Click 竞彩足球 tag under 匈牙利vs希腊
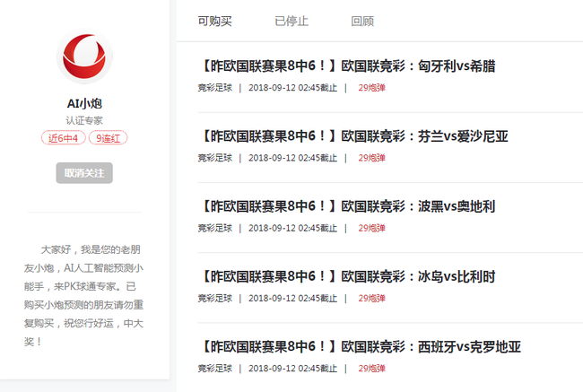The height and width of the screenshot is (392, 583). [x=215, y=88]
